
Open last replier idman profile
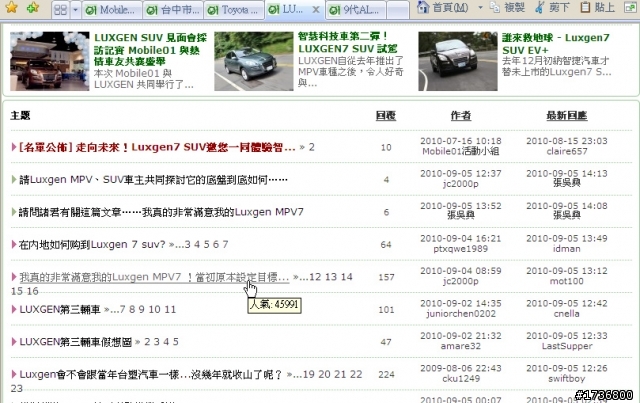[567, 249]
